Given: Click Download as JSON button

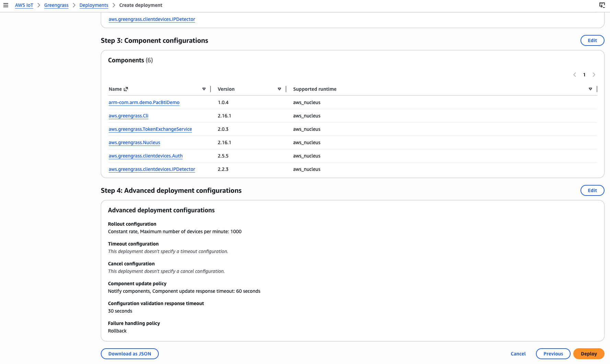Looking at the screenshot, I should 130,354.
